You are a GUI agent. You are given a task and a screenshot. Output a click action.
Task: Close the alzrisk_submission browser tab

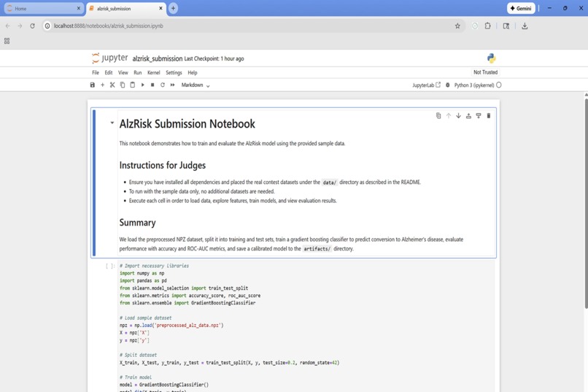click(x=160, y=8)
